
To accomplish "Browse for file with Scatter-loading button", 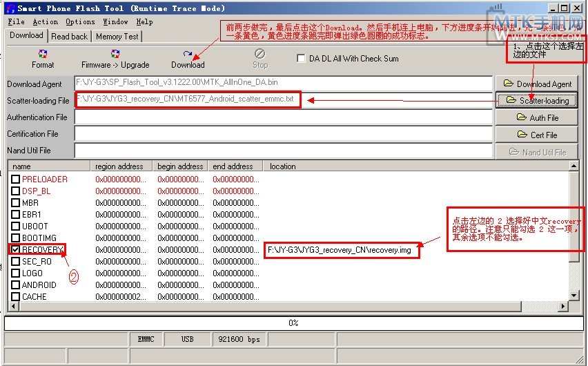I will [x=537, y=101].
